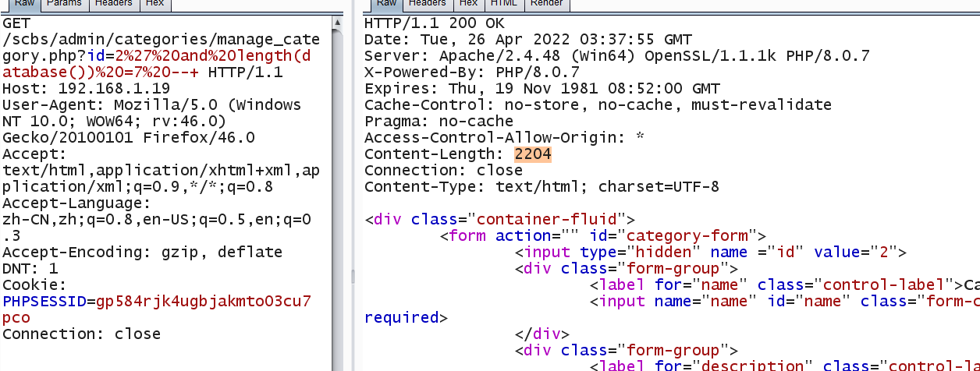Click the request Connection: close line
Viewport: 980px width, 371px height.
[x=82, y=334]
